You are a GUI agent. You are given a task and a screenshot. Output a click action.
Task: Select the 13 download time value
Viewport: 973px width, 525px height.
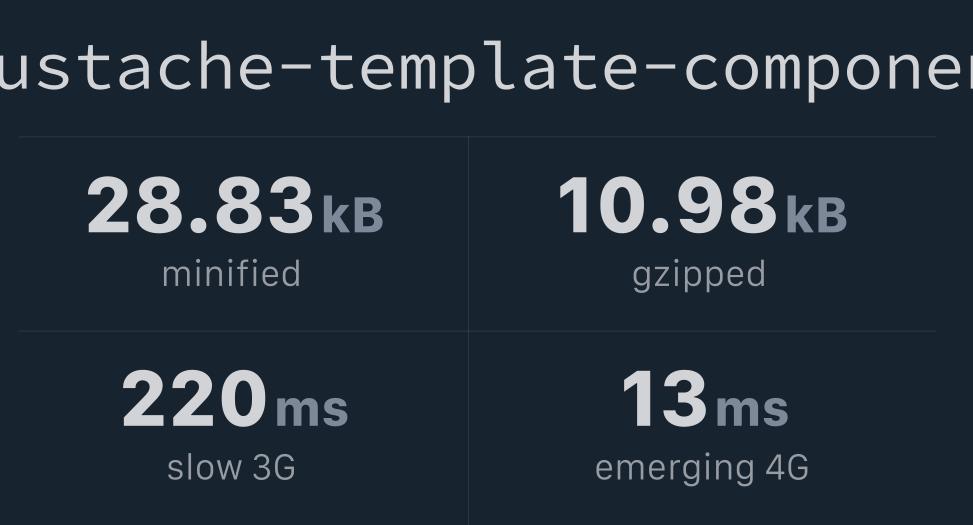point(664,400)
